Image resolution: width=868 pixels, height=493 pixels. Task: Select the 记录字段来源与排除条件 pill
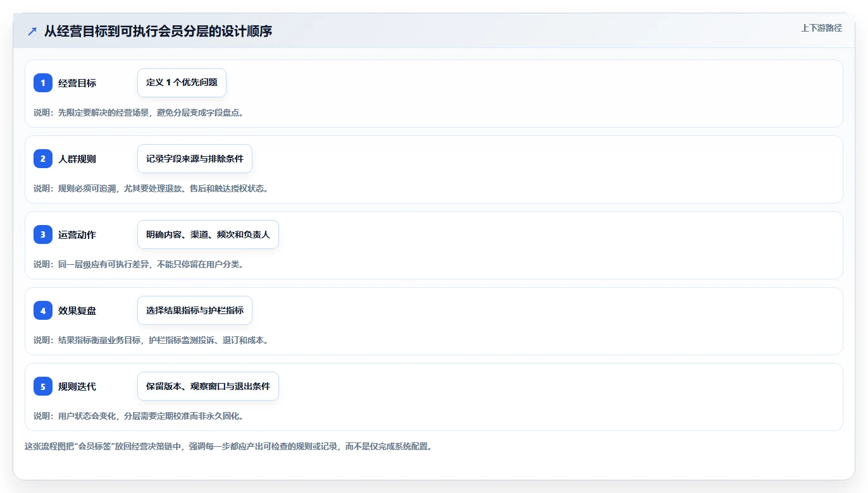195,159
